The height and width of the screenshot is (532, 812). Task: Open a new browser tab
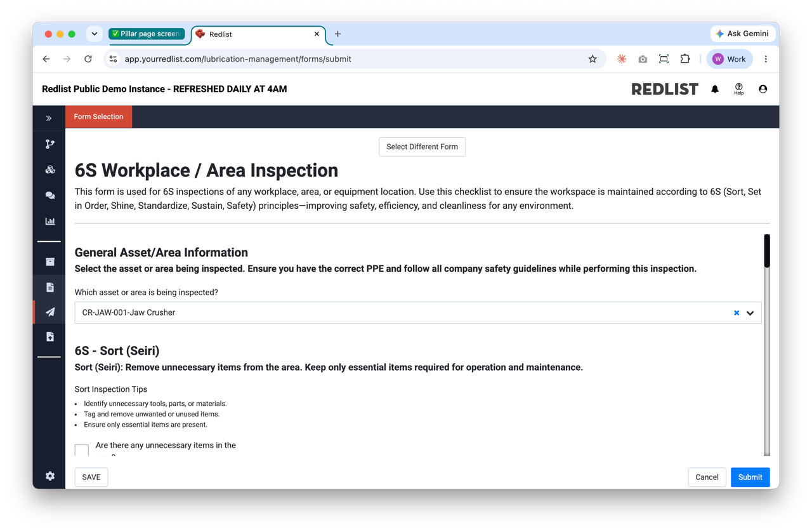337,34
